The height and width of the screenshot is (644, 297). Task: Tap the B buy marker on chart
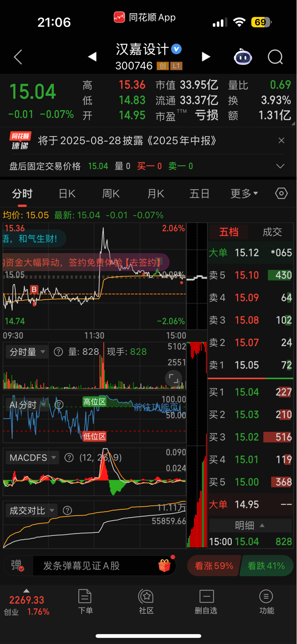click(34, 289)
